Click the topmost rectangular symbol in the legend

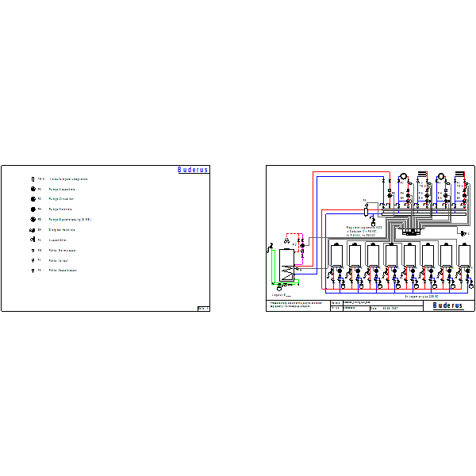click(33, 179)
